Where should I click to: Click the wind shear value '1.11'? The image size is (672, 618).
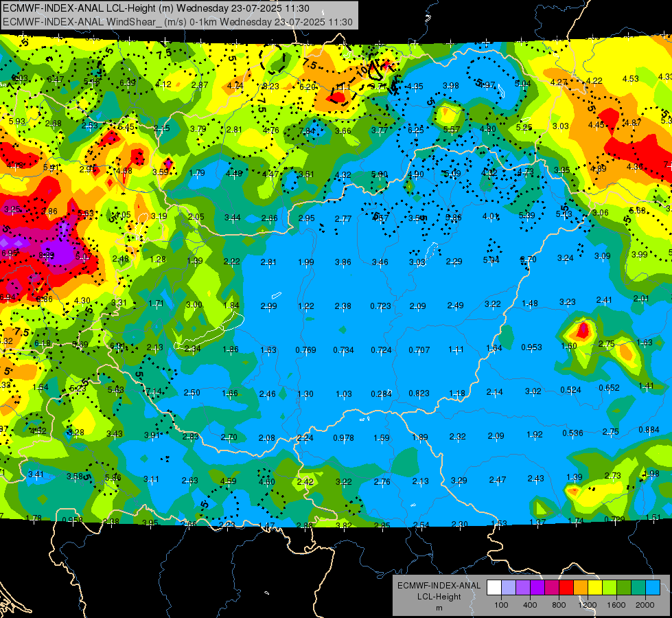click(456, 350)
